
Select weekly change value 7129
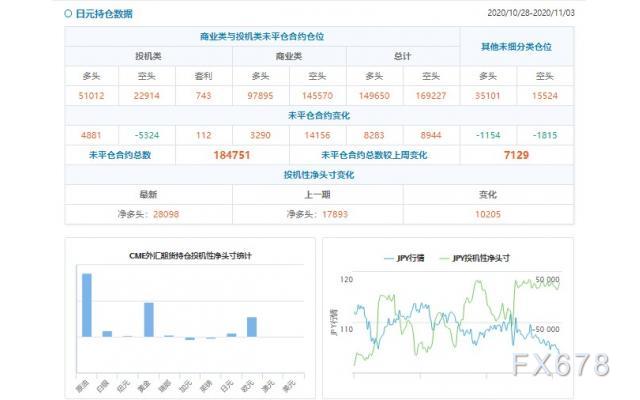[516, 155]
